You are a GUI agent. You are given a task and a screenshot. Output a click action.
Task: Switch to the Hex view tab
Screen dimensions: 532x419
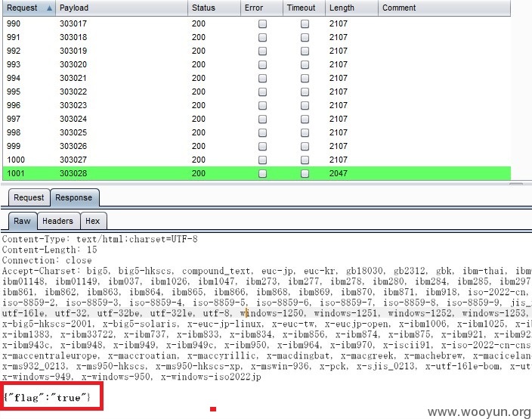point(93,221)
